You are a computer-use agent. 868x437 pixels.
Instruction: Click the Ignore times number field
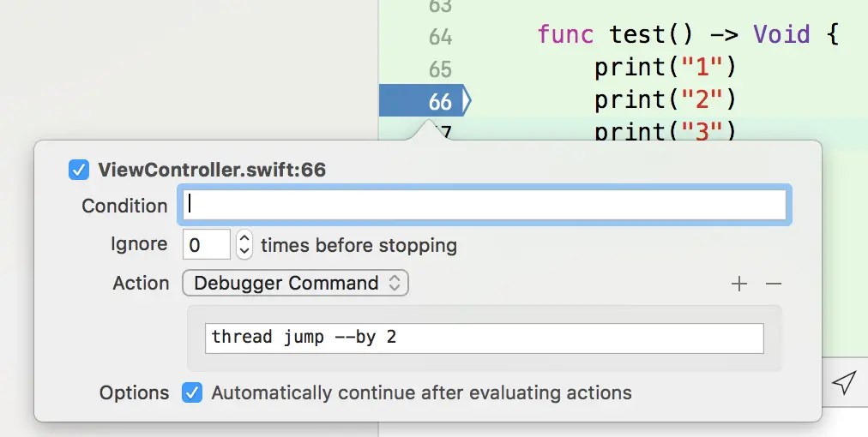(207, 244)
